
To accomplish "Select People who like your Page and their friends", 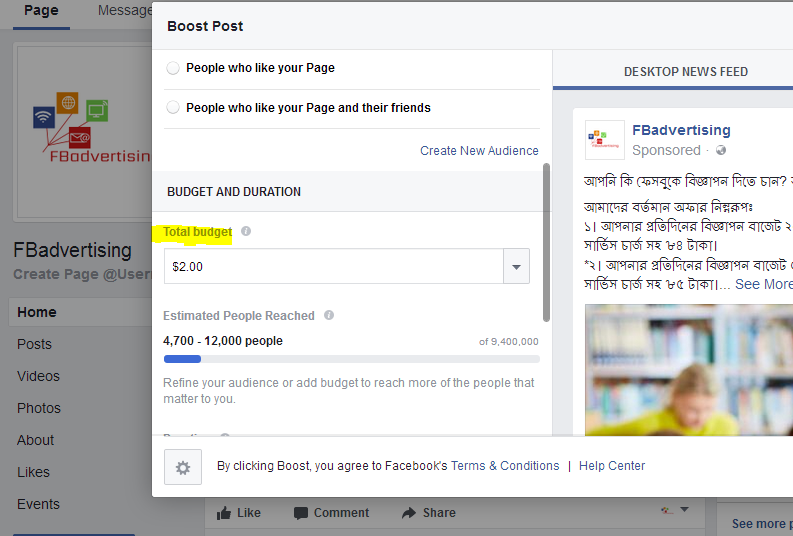I will pyautogui.click(x=173, y=107).
